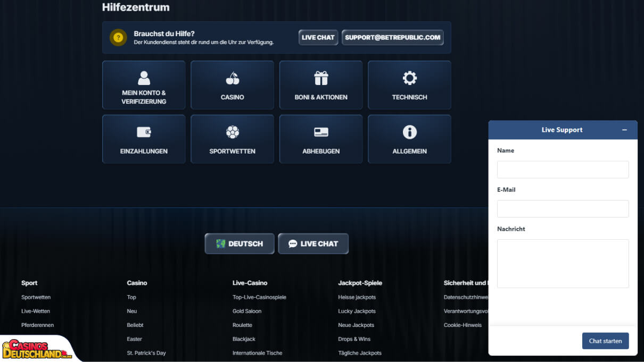Screen dimensions: 644x362
Task: Click the Live Support header title
Action: [562, 130]
